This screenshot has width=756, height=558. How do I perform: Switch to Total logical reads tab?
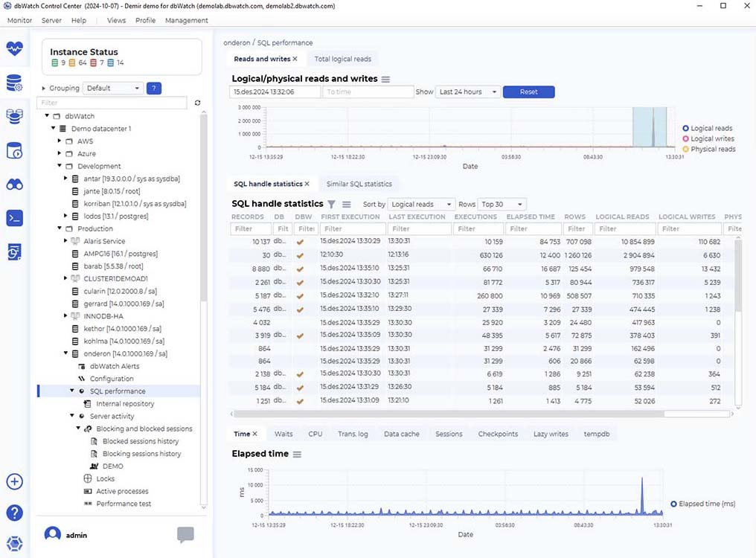[x=343, y=59]
